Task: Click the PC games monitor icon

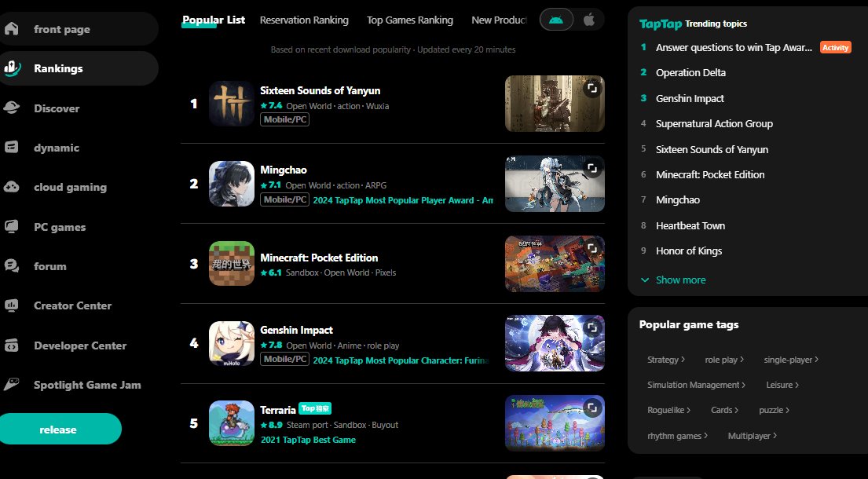Action: pyautogui.click(x=12, y=227)
